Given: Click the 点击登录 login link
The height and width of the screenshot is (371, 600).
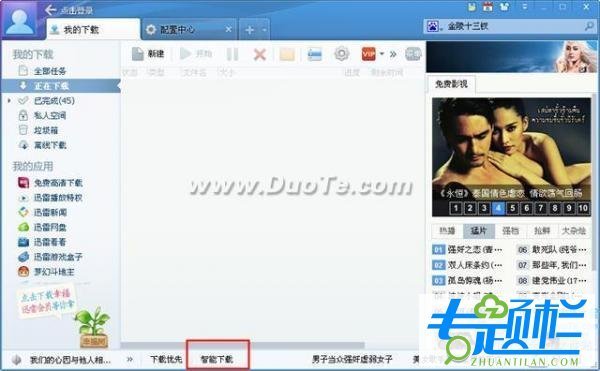Looking at the screenshot, I should (x=77, y=10).
